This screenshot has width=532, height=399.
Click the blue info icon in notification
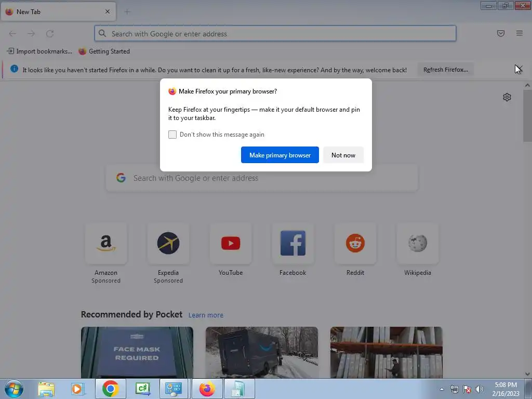click(x=14, y=69)
